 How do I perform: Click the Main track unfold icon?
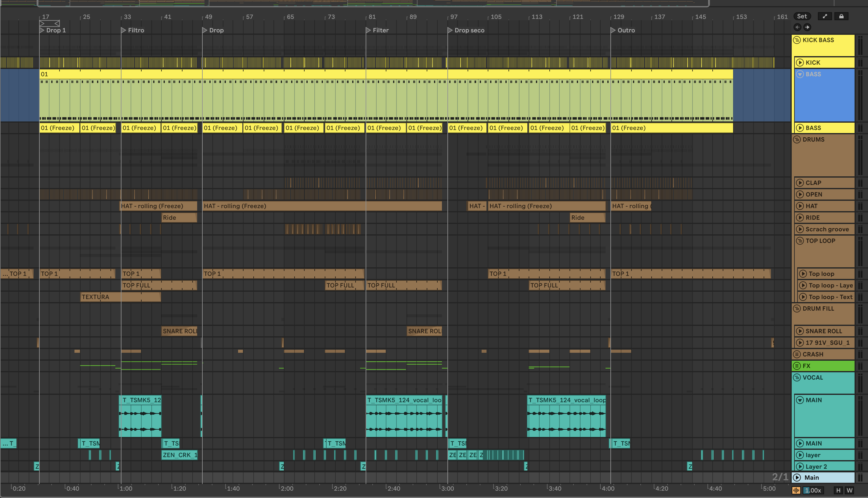[x=797, y=478]
